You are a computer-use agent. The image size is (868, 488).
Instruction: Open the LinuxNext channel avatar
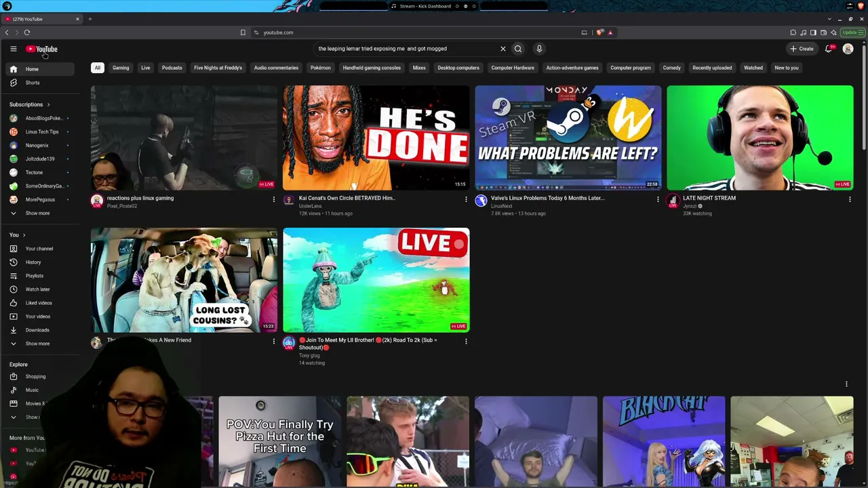[481, 201]
